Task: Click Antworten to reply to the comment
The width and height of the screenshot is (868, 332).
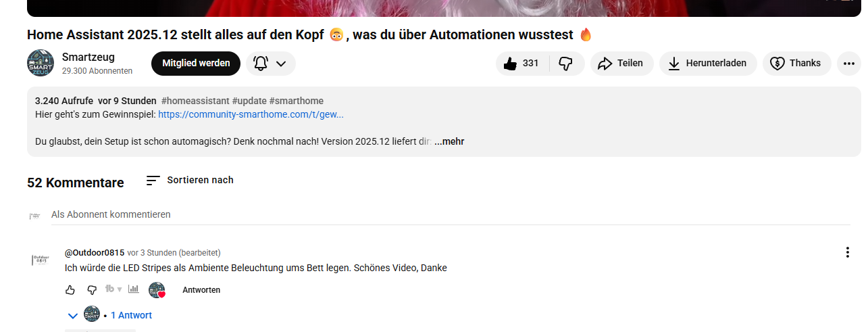Action: coord(201,290)
